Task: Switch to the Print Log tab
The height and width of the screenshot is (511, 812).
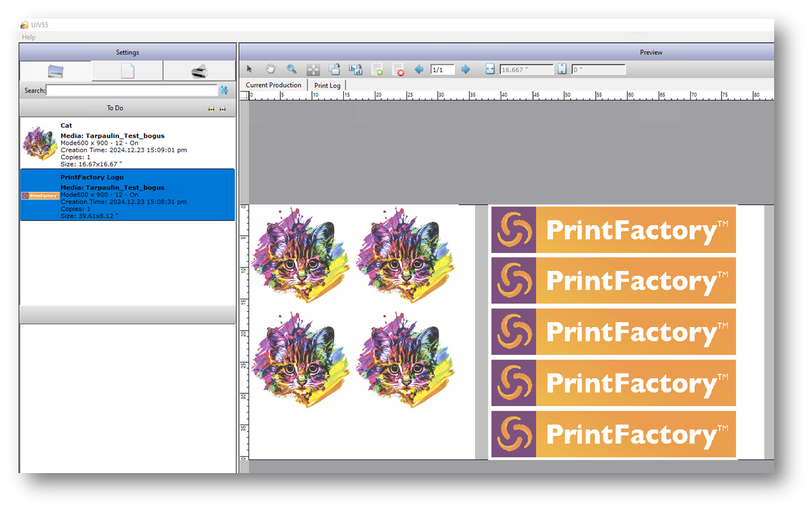Action: [327, 86]
